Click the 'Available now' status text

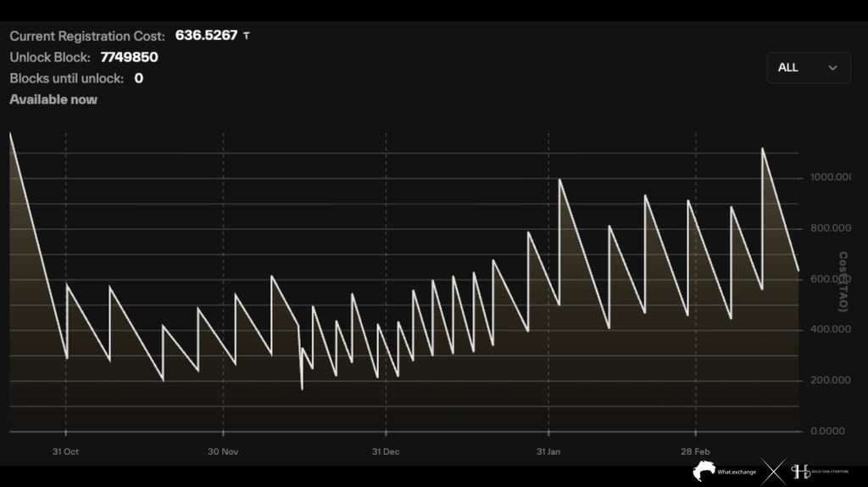(53, 100)
